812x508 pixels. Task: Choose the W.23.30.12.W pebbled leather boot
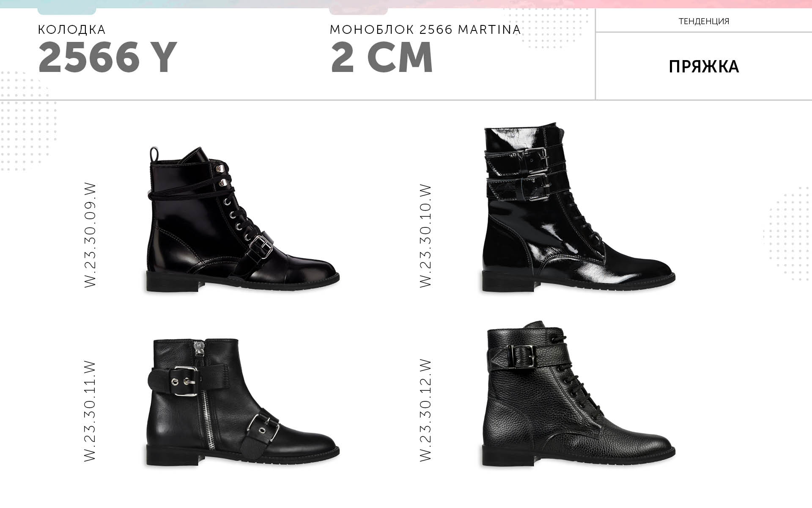[579, 395]
